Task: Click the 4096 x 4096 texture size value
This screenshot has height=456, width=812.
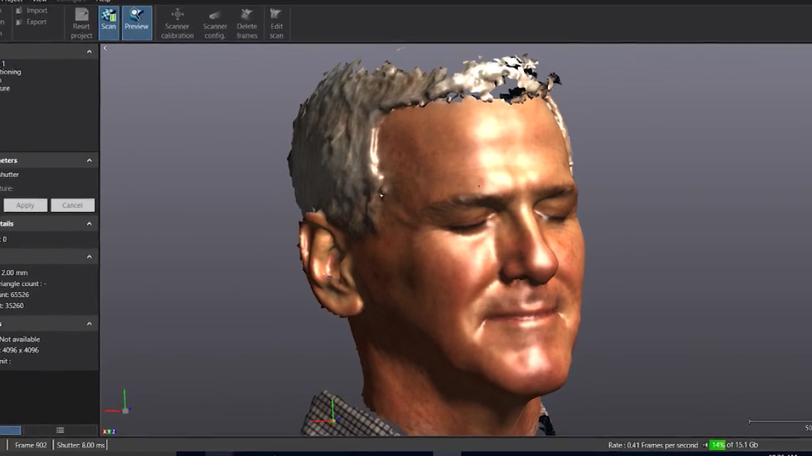Action: coord(20,350)
